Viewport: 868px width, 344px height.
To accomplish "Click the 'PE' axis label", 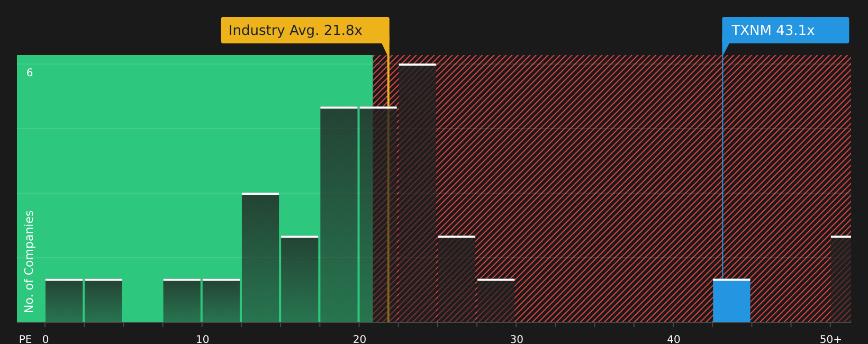I will click(x=25, y=339).
